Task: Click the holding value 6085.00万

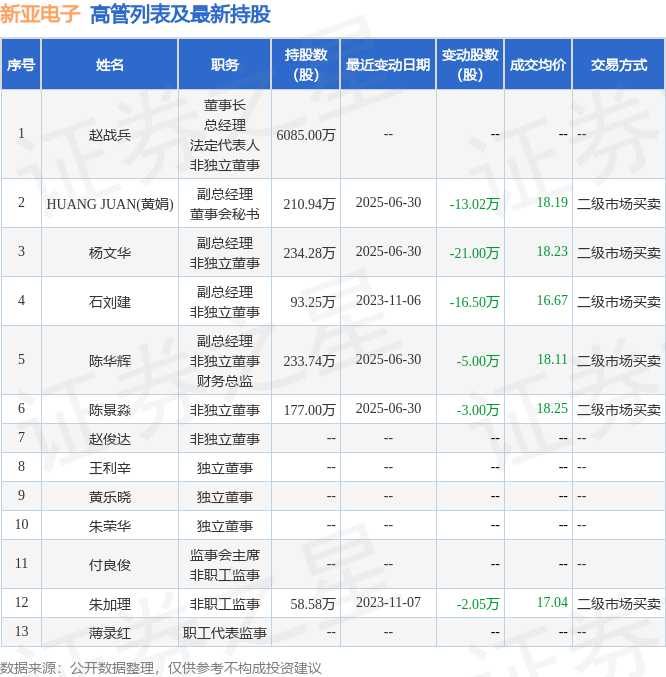Action: pyautogui.click(x=306, y=135)
